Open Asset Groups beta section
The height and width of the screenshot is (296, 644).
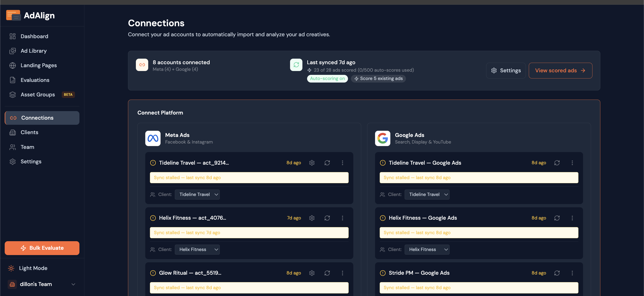[x=42, y=95]
